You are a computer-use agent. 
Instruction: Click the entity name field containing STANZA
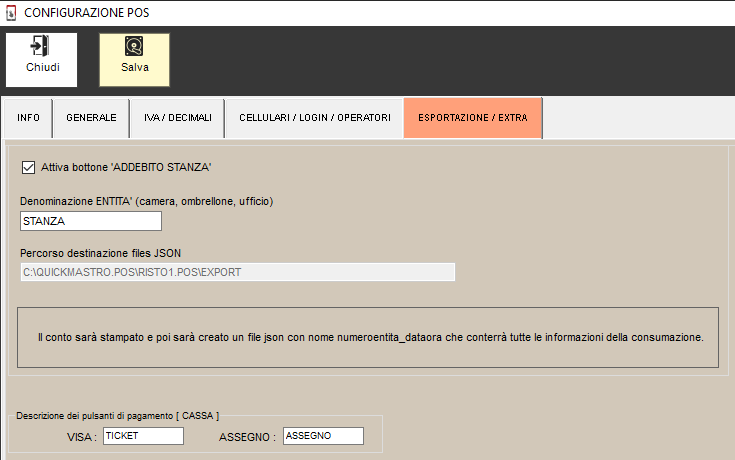(91, 221)
